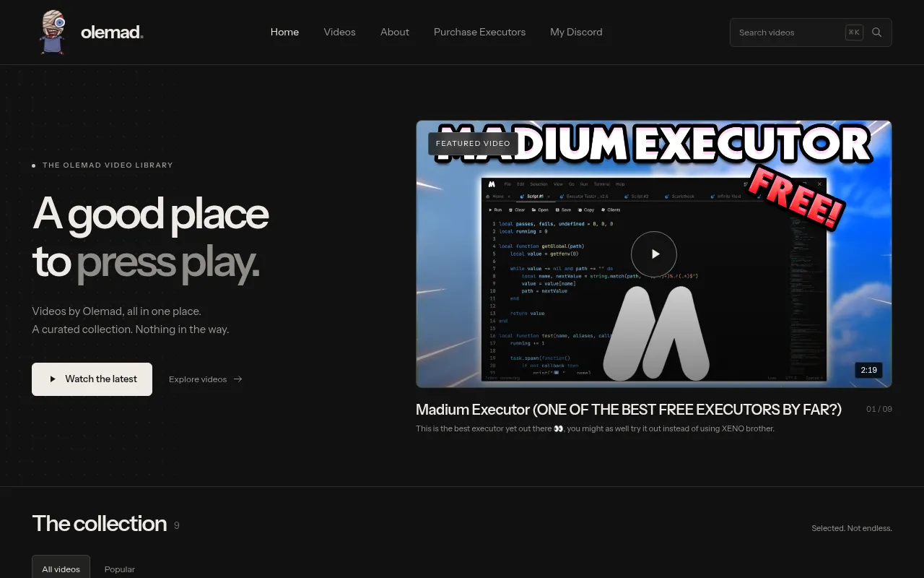Click "The collection" heading

100,524
